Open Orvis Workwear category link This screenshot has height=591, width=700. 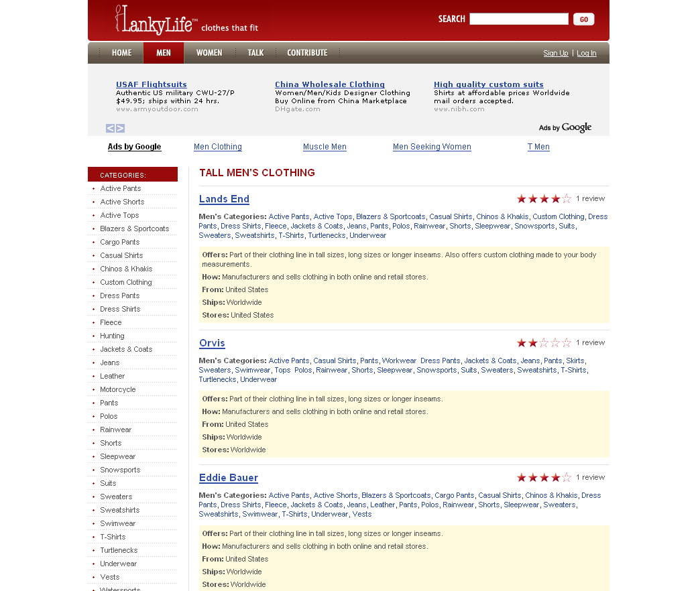(399, 360)
